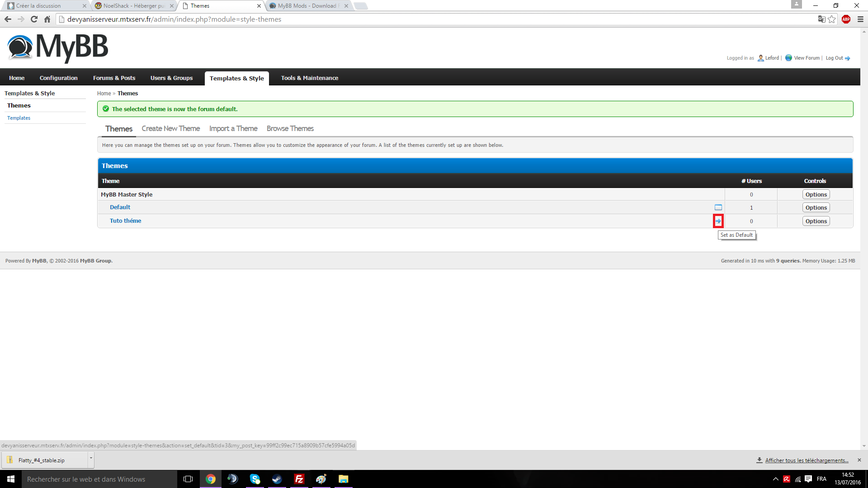This screenshot has width=868, height=488.
Task: Click the Leford user icon
Action: [761, 58]
